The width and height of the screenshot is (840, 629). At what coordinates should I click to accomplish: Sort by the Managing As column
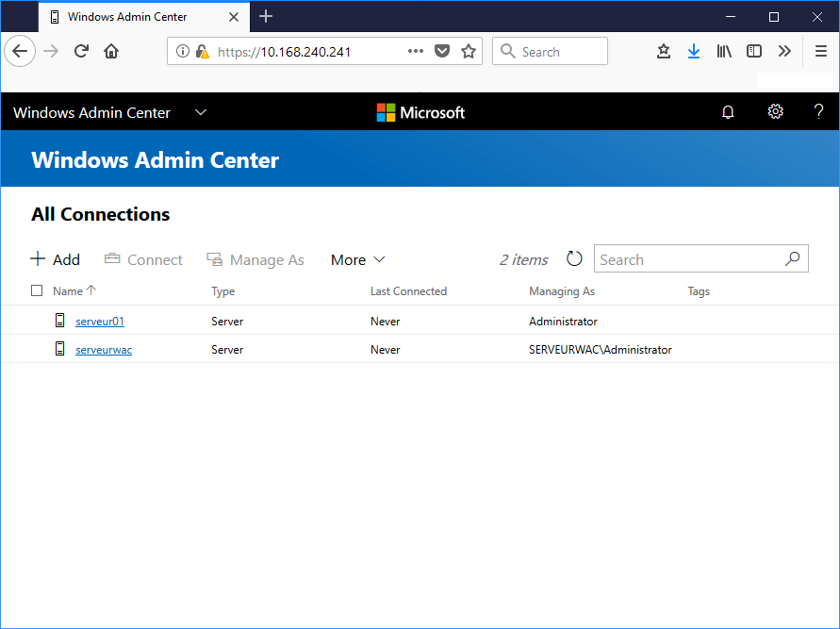tap(562, 291)
